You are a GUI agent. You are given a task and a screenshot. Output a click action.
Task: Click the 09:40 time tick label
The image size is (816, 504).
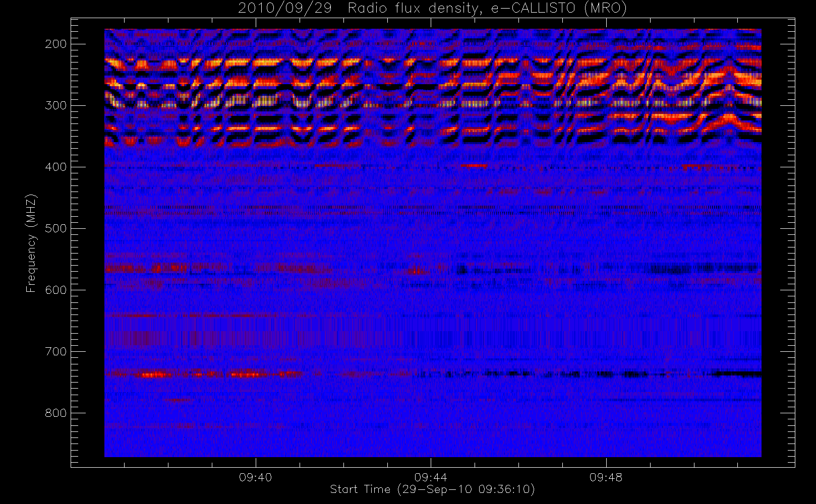click(255, 477)
